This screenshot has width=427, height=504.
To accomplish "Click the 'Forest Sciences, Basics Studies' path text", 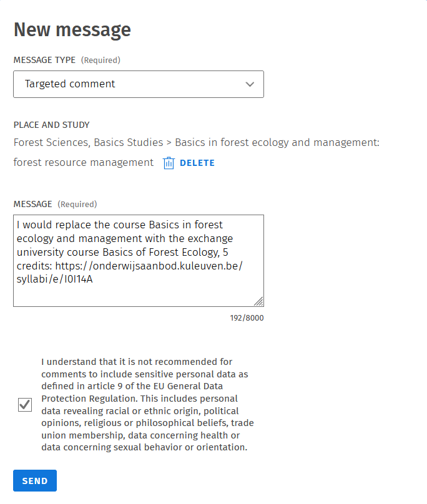I will pos(88,143).
